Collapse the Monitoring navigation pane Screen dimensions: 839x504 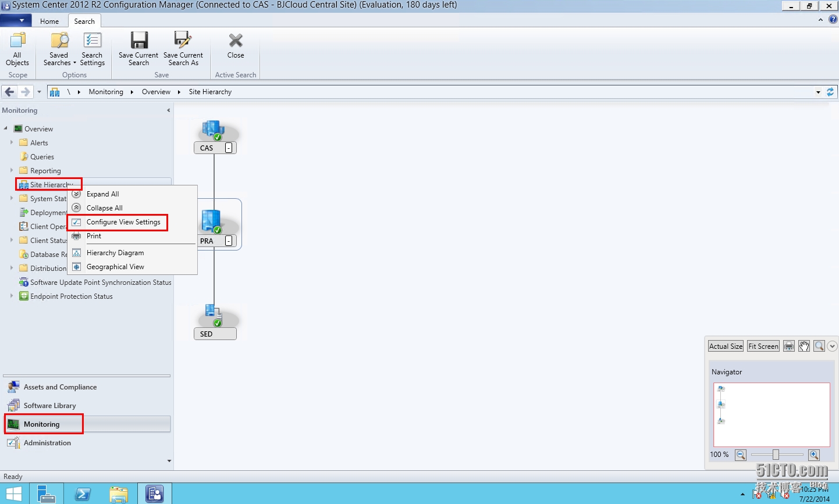[x=169, y=110]
